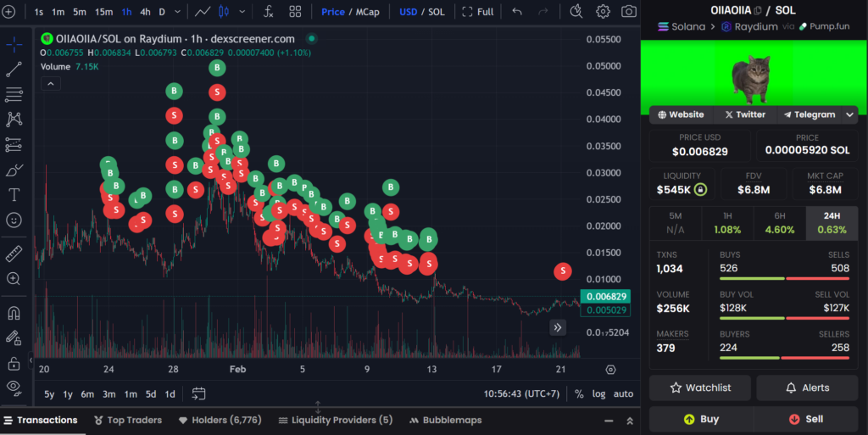Viewport: 868px width, 435px height.
Task: Switch chart denomination to USD
Action: [409, 12]
